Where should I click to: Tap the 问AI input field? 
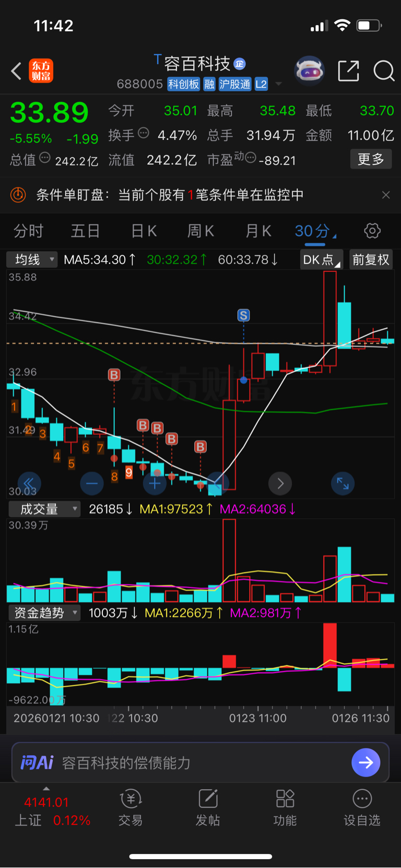point(200,763)
